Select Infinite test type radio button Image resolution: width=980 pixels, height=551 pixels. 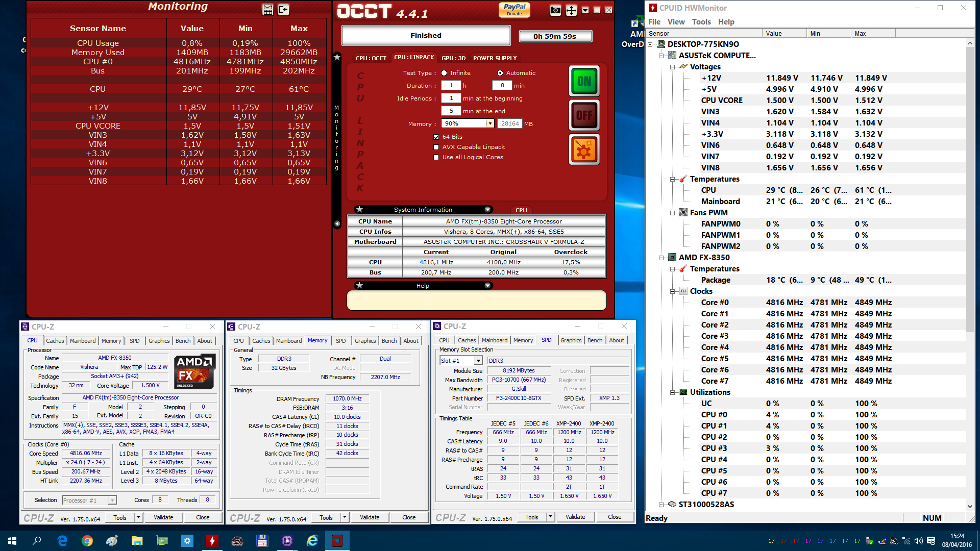click(444, 73)
